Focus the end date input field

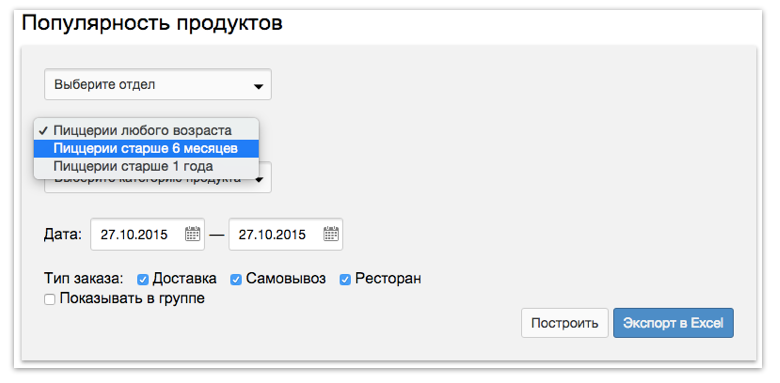pyautogui.click(x=286, y=234)
